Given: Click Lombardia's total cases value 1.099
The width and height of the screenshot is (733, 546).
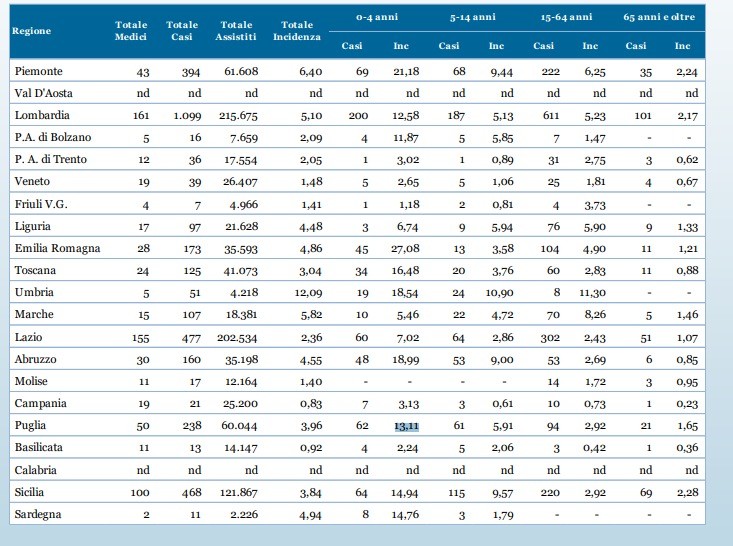Looking at the screenshot, I should click(187, 116).
